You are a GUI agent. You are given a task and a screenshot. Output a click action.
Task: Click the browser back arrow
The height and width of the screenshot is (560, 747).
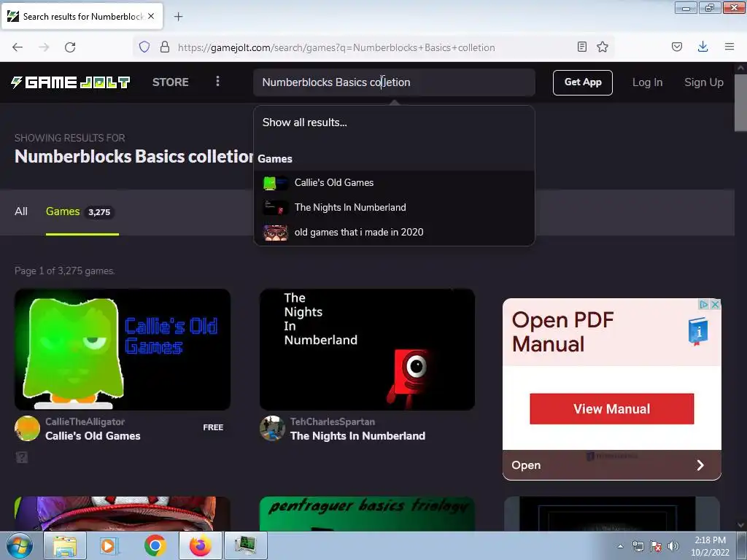[x=18, y=47]
